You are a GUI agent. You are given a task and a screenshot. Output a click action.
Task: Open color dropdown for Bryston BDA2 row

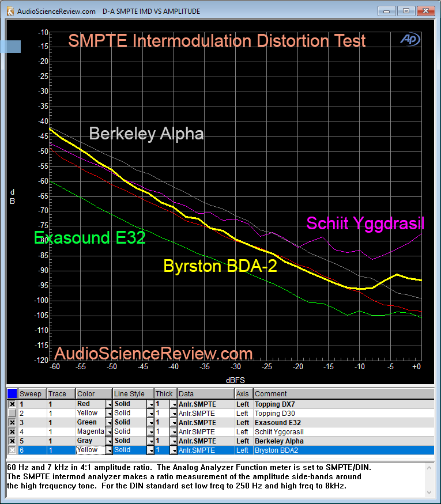(x=109, y=450)
